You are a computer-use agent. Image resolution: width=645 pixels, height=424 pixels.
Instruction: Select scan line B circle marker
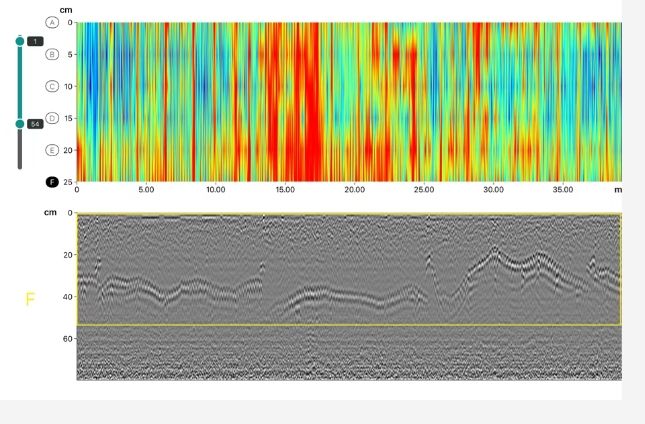click(53, 54)
